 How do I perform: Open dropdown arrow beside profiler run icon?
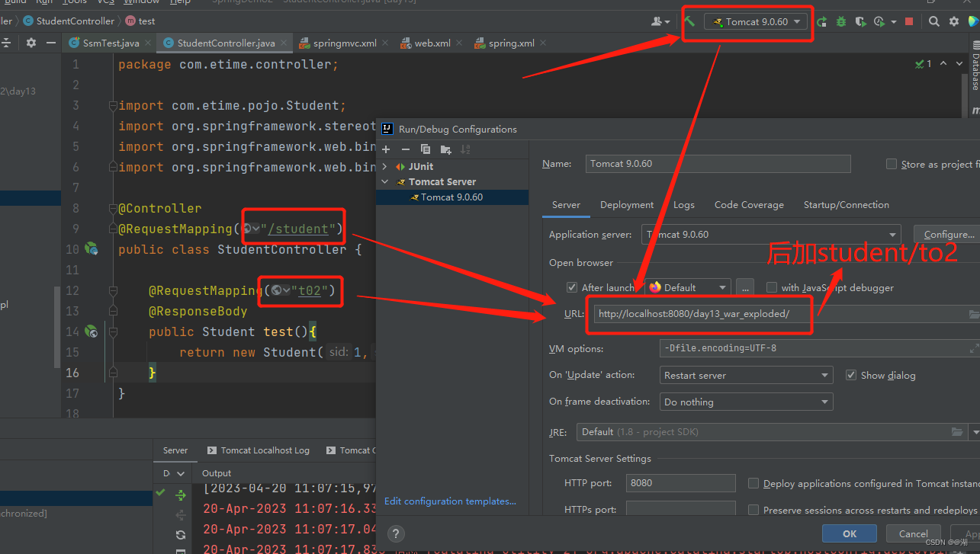coord(893,22)
